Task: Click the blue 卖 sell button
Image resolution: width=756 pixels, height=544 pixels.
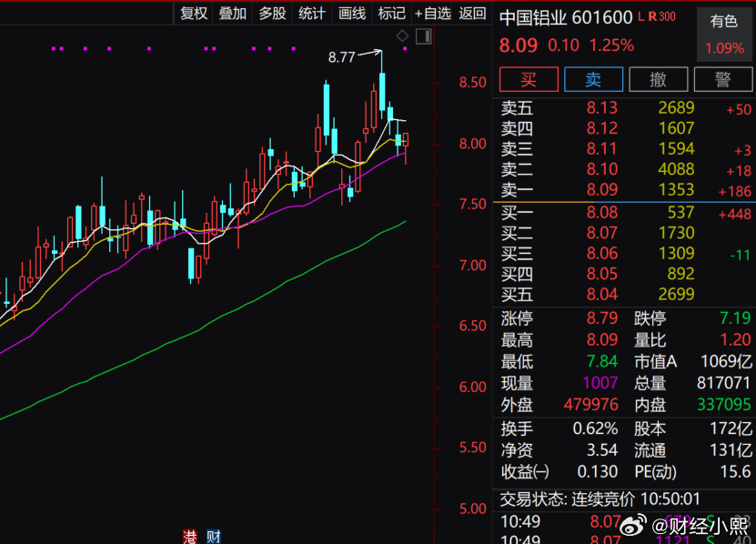Action: pyautogui.click(x=593, y=79)
